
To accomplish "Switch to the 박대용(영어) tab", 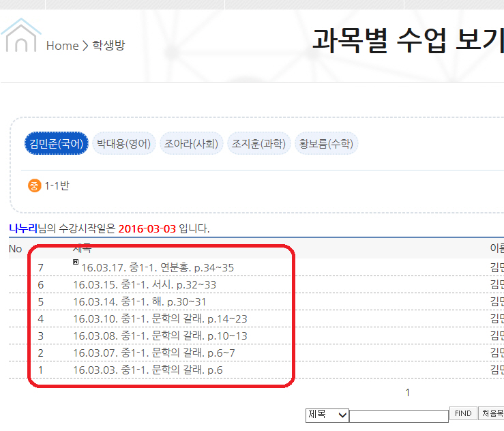I will 123,144.
